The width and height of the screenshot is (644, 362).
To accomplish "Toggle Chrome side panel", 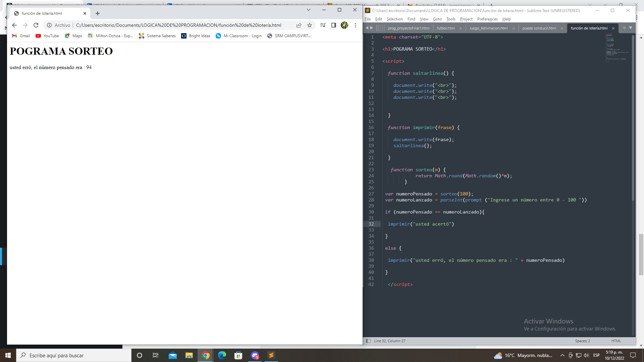I will tap(333, 25).
